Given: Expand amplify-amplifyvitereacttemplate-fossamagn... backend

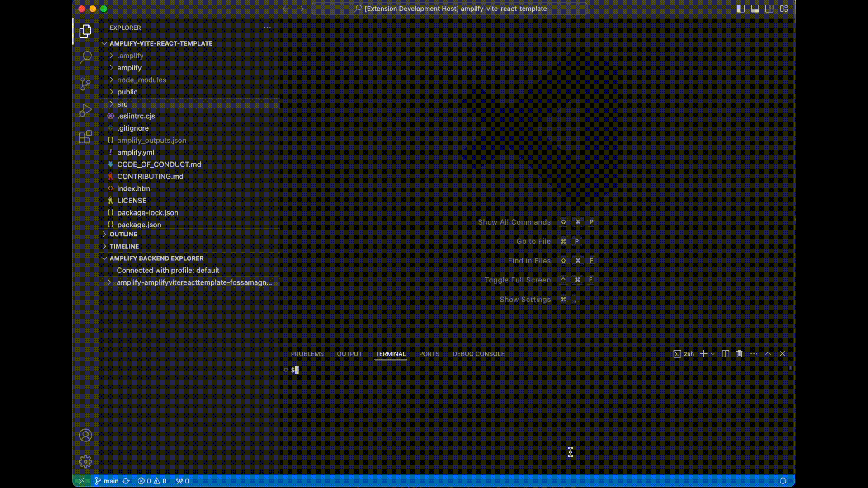Looking at the screenshot, I should [109, 282].
